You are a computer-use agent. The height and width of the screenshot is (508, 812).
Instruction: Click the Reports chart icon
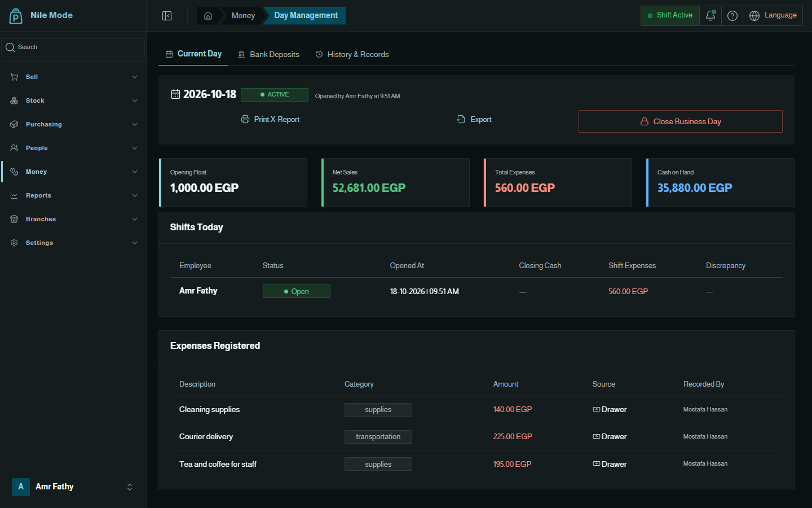coord(14,195)
